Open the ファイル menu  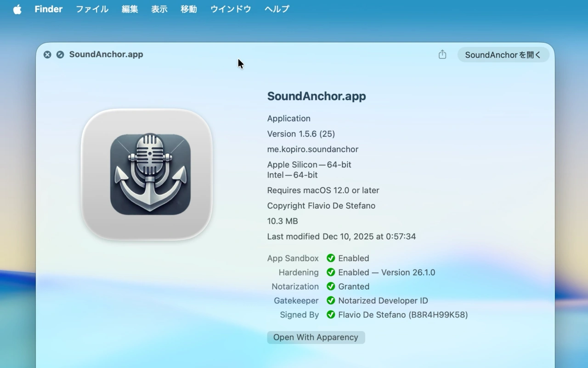pyautogui.click(x=92, y=9)
